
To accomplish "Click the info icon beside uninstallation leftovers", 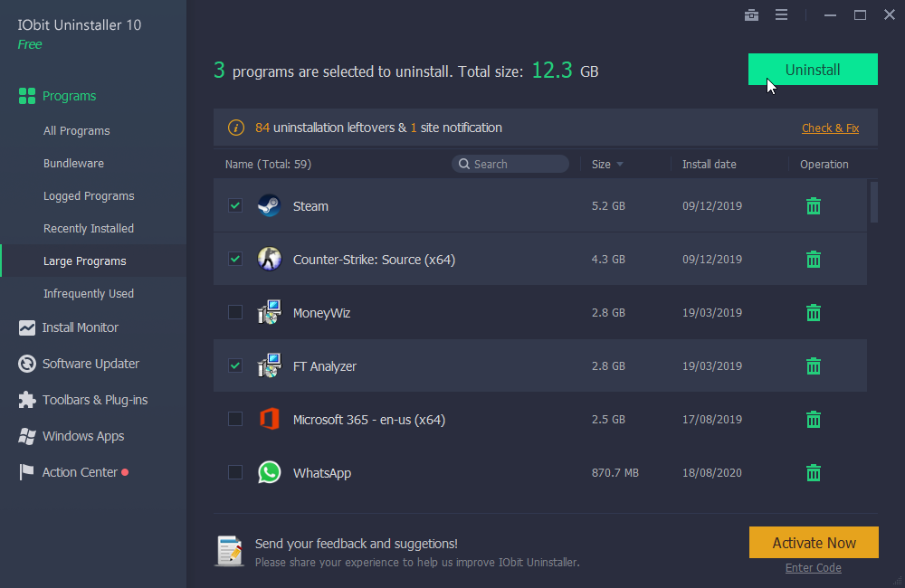I will [x=235, y=128].
